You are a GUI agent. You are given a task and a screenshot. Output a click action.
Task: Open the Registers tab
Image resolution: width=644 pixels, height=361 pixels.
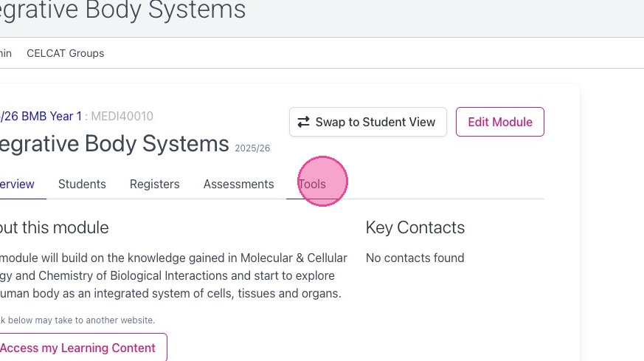point(154,184)
